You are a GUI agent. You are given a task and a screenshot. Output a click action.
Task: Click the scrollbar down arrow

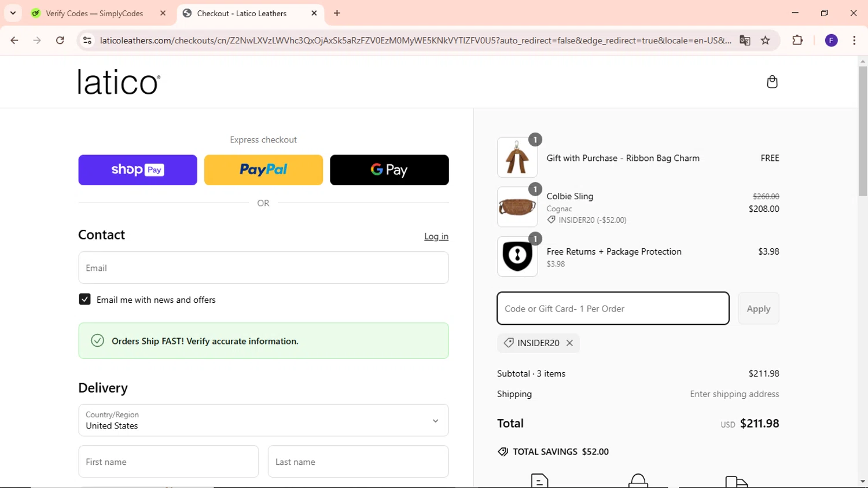[863, 482]
